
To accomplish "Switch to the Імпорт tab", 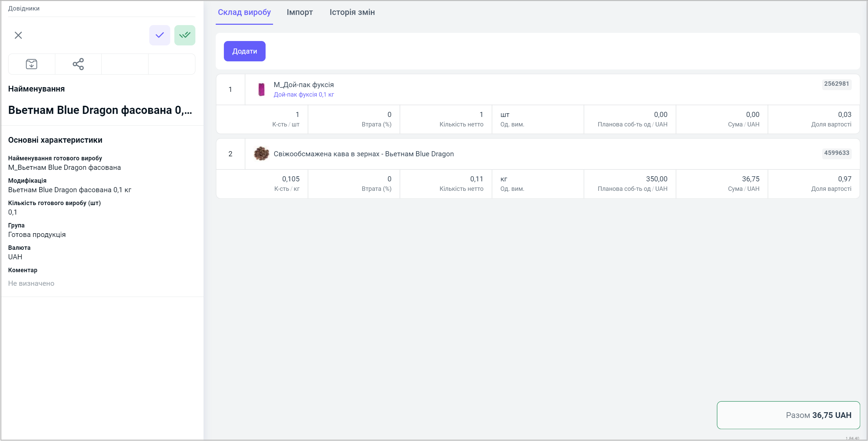I will click(300, 13).
